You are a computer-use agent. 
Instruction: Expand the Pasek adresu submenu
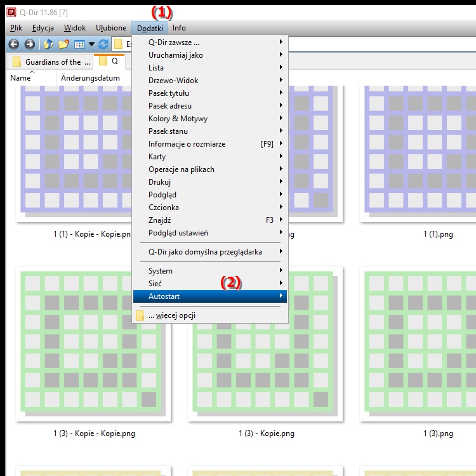coord(210,106)
